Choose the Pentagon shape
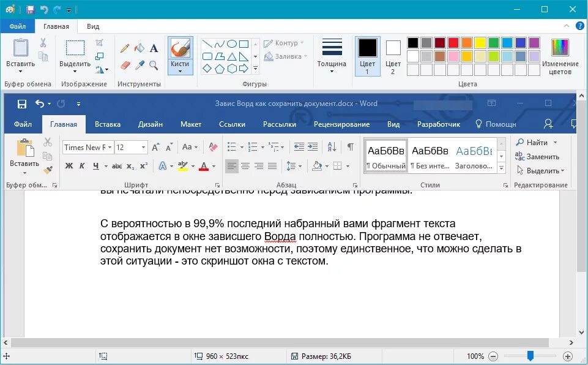 (x=220, y=69)
